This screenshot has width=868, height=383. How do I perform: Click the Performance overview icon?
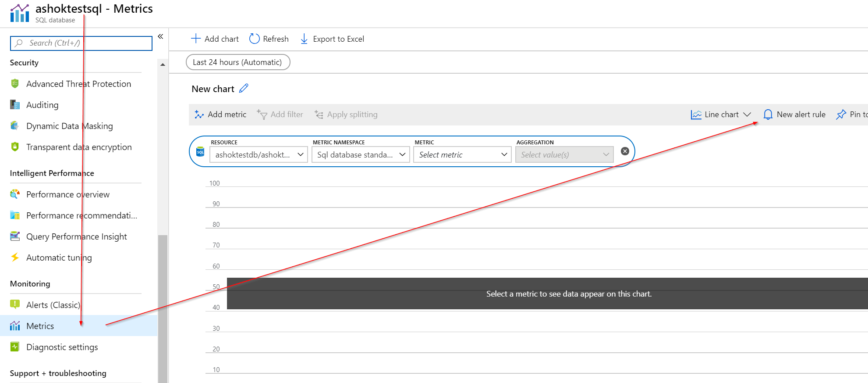click(15, 194)
